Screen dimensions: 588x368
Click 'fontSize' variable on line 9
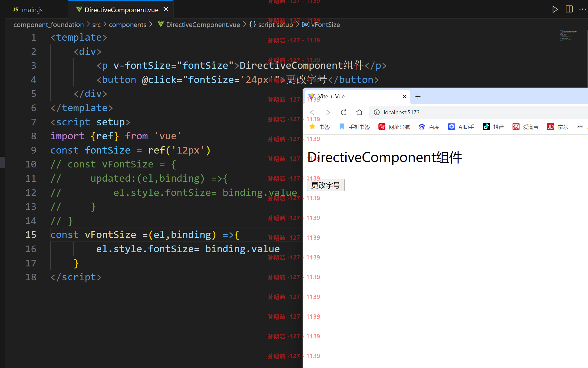pyautogui.click(x=107, y=150)
